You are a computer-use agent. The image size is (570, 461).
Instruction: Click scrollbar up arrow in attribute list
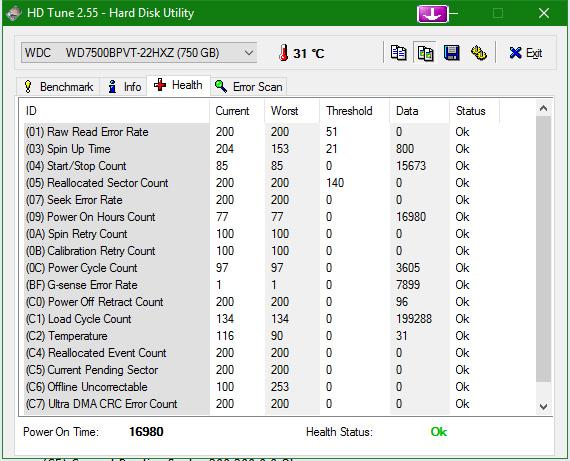[x=543, y=108]
